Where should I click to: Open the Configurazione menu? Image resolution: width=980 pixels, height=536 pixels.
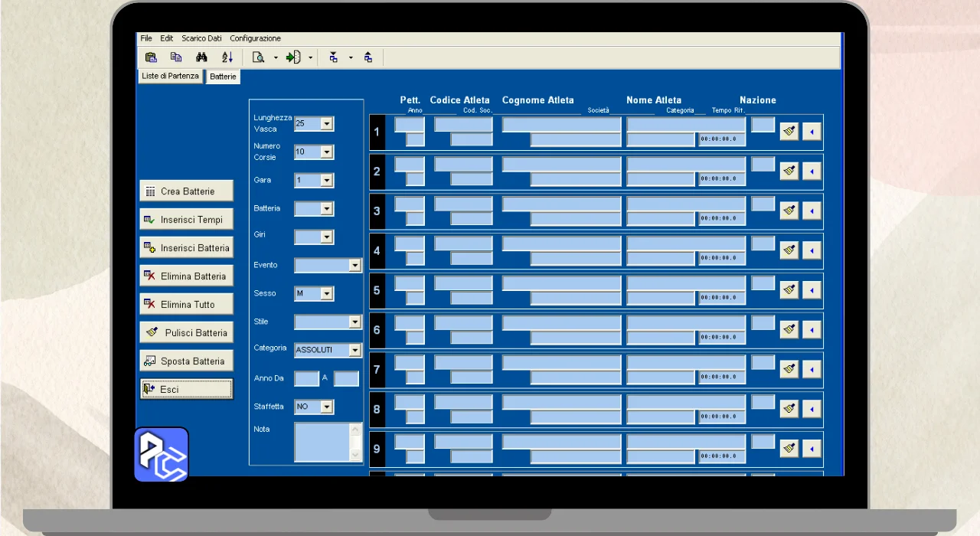[x=255, y=38]
